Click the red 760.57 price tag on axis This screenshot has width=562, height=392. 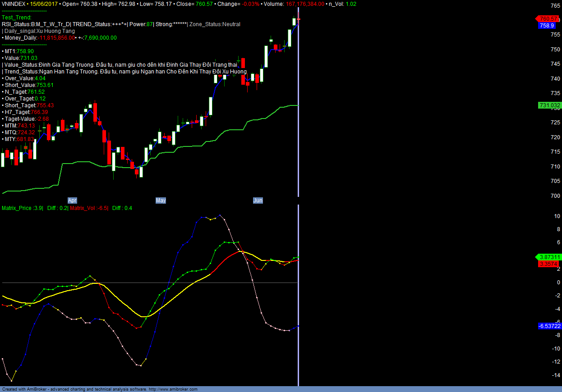(x=548, y=19)
